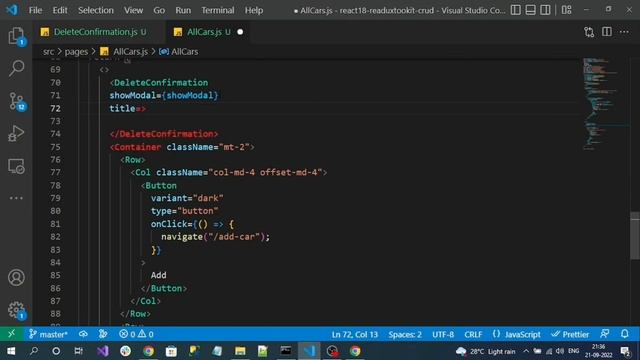Open Windows taskbar search
Screen dimensions: 640x360
pyautogui.click(x=34, y=351)
